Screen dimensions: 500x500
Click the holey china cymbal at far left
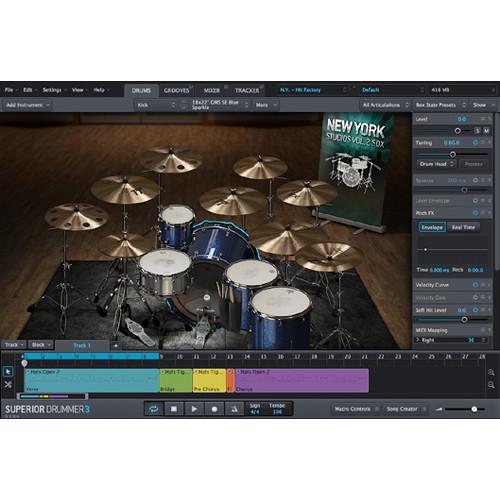tap(77, 217)
